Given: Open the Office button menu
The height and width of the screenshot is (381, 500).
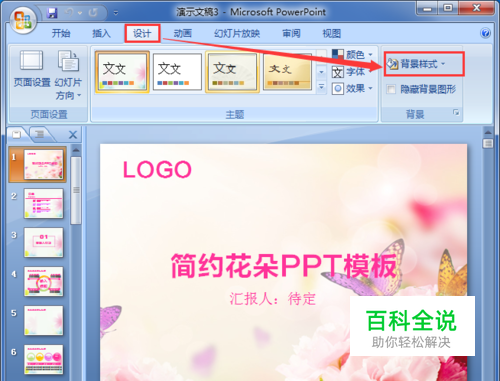Looking at the screenshot, I should (23, 20).
